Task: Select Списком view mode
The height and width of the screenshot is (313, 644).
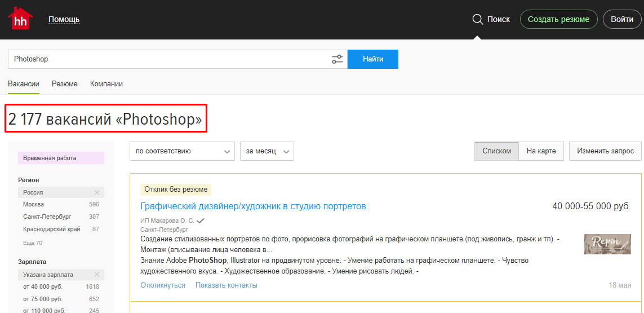Action: [496, 151]
